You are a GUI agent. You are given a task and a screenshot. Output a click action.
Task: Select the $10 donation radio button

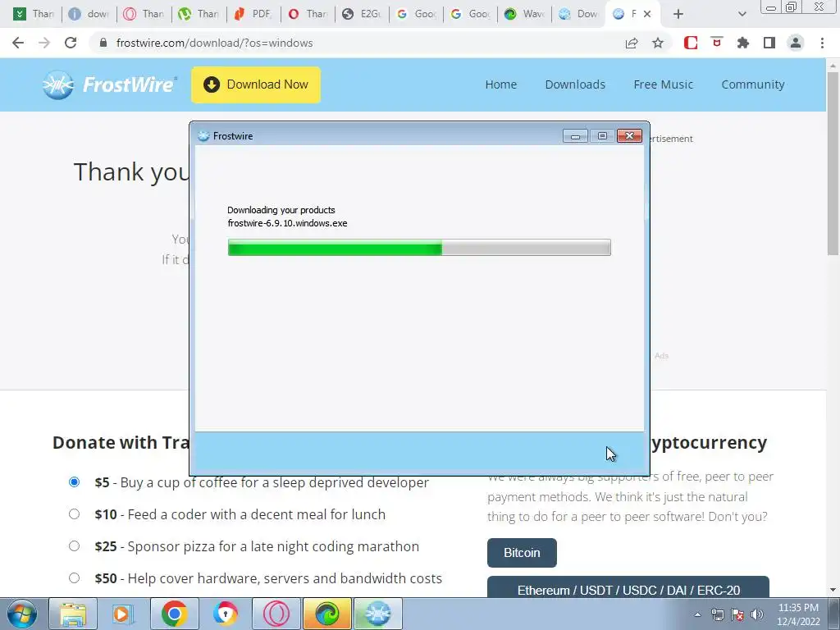(74, 514)
